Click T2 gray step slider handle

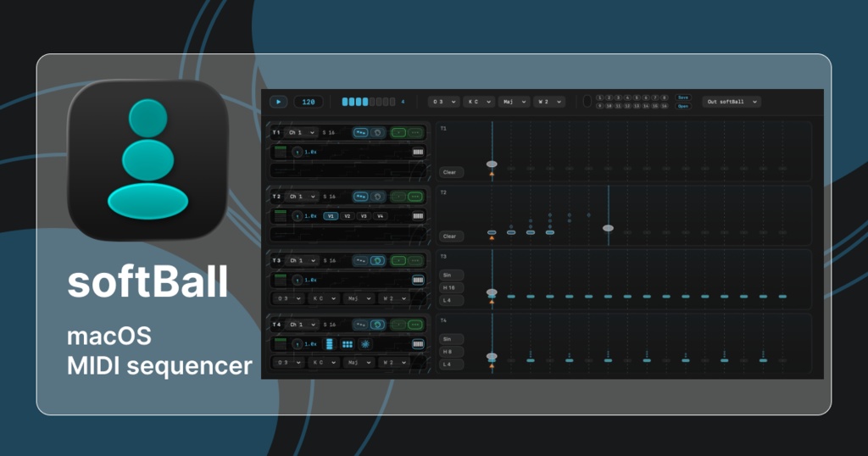tap(608, 228)
